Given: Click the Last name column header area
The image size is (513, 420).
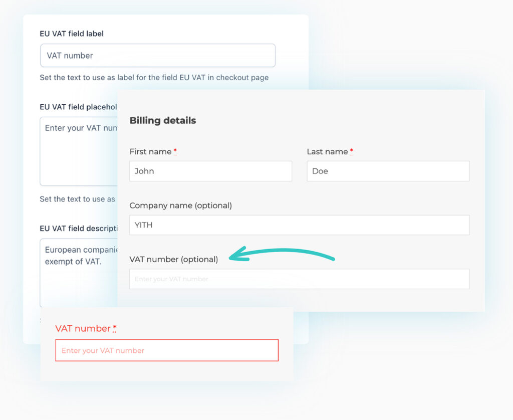Looking at the screenshot, I should pyautogui.click(x=327, y=151).
